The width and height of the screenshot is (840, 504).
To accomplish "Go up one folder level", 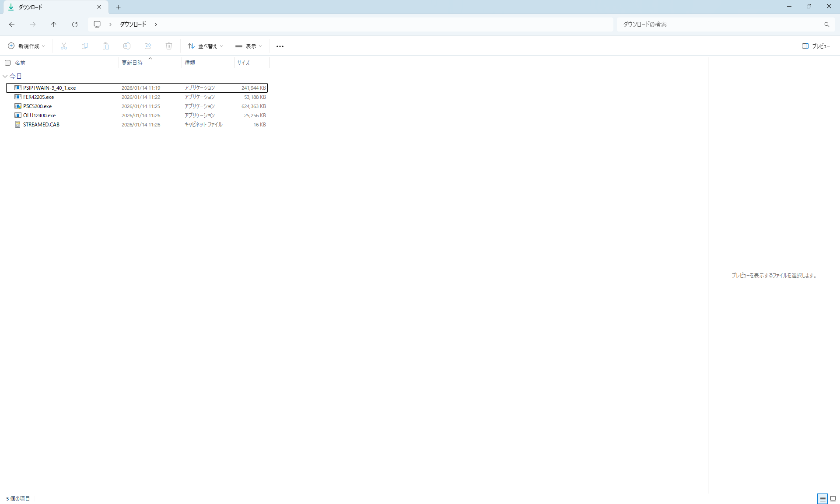I will coord(54,24).
